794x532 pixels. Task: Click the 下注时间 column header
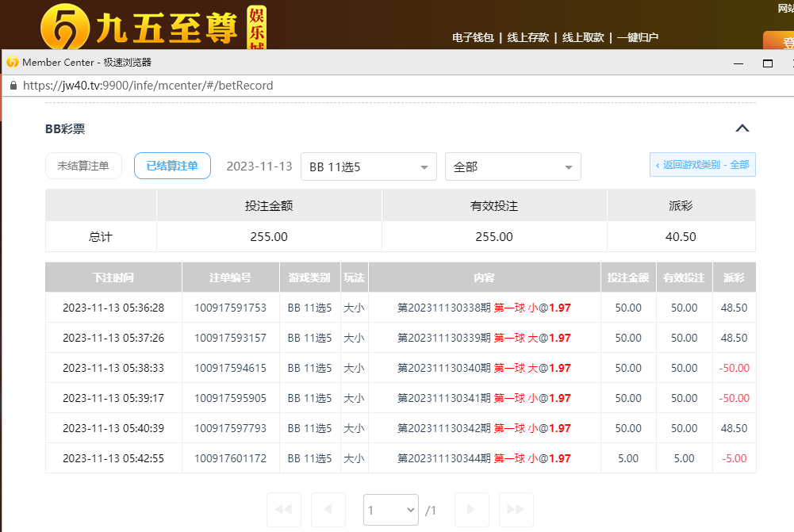pyautogui.click(x=113, y=277)
